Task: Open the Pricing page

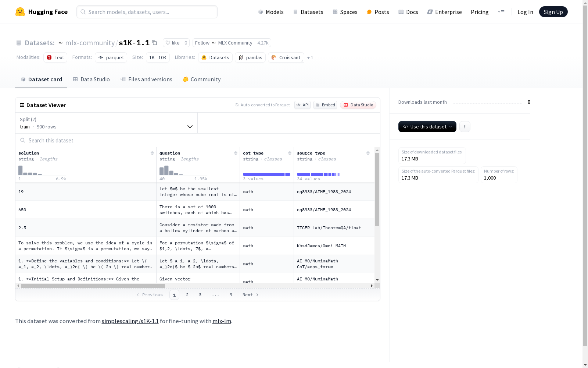Action: [x=480, y=12]
